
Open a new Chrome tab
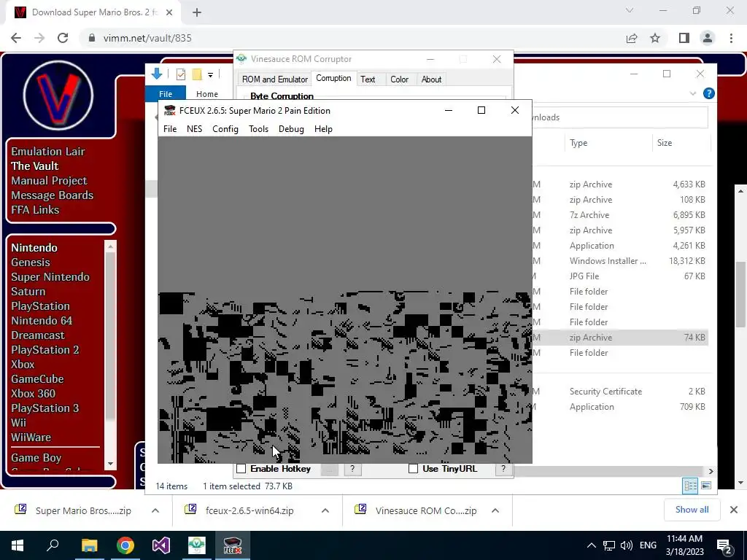coord(197,12)
